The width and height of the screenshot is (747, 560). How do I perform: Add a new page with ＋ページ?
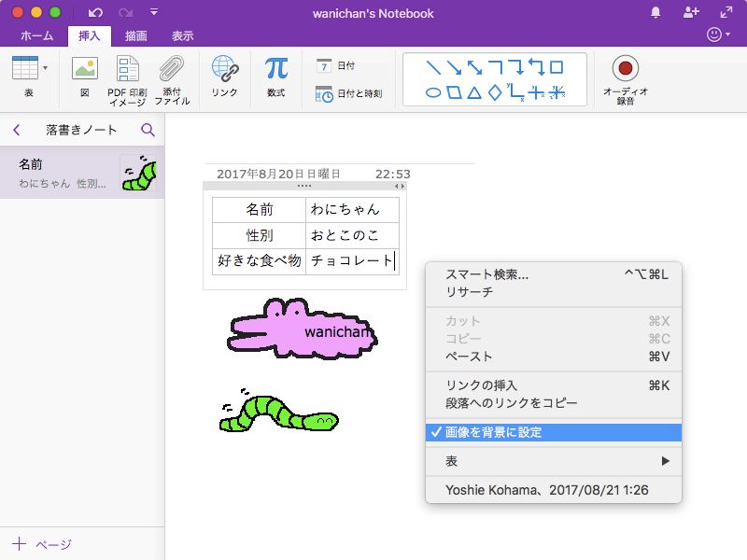pos(42,544)
